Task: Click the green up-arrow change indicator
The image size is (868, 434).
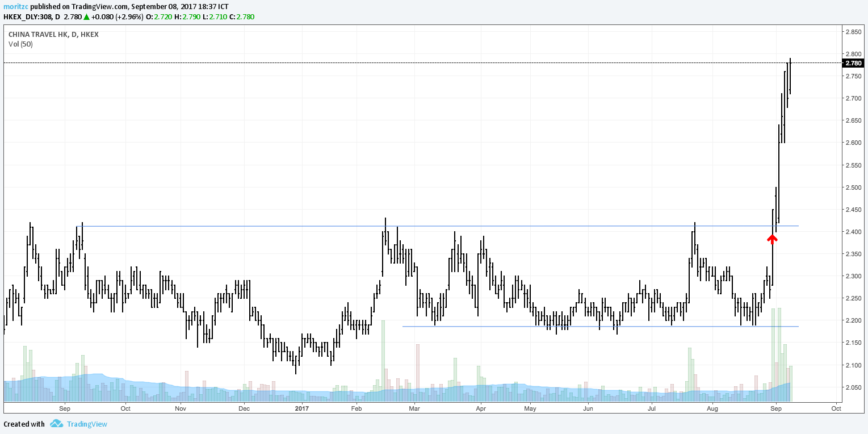Action: coord(87,17)
